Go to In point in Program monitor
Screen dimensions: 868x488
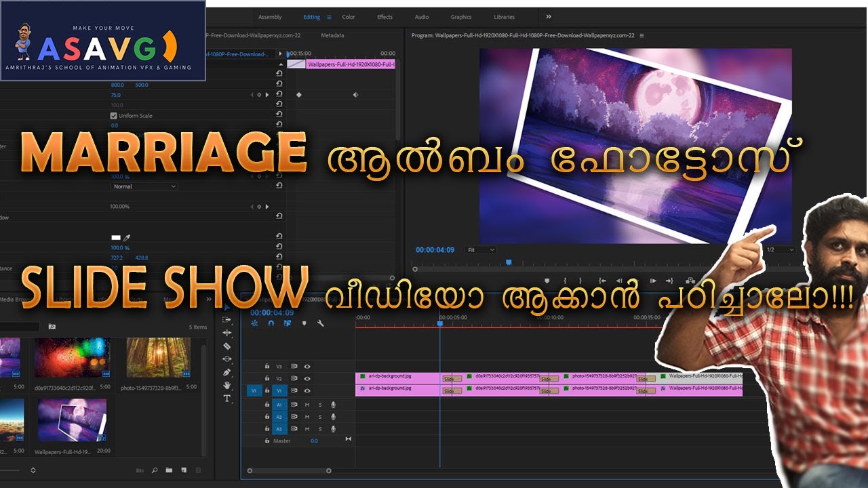click(601, 281)
